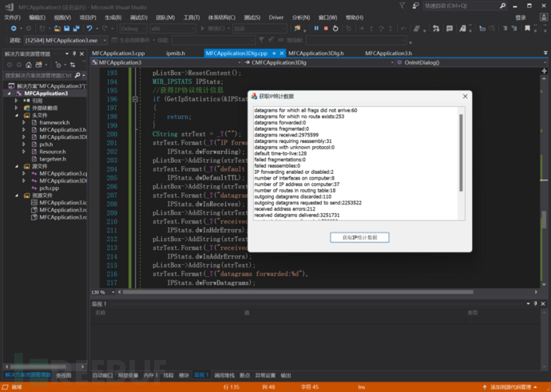Switch to the ipmib.h tab
The width and height of the screenshot is (551, 392).
tap(175, 53)
